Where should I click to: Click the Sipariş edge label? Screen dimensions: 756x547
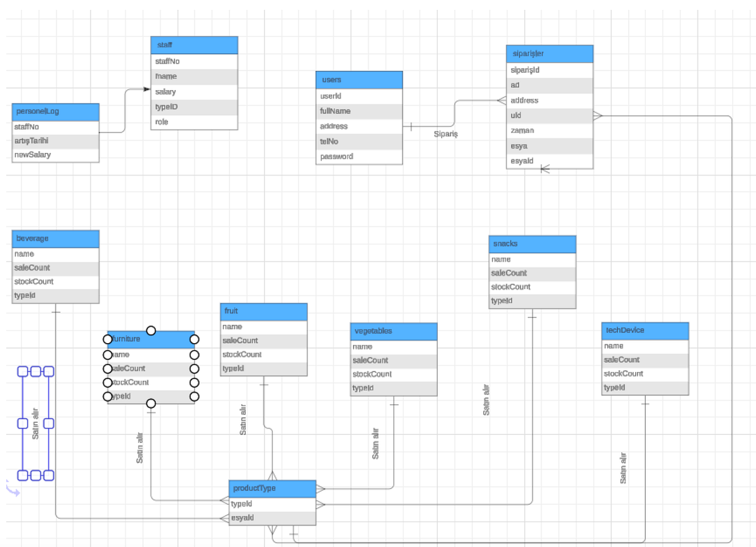click(446, 134)
